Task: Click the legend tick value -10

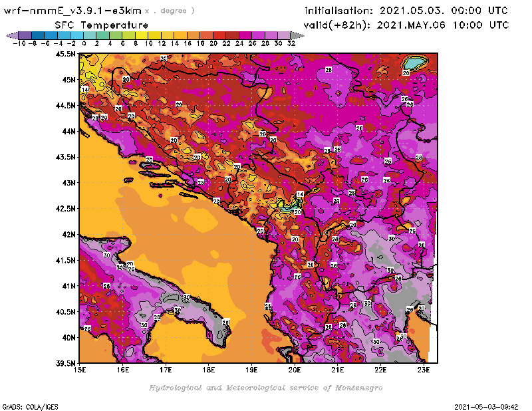Action: click(x=19, y=43)
